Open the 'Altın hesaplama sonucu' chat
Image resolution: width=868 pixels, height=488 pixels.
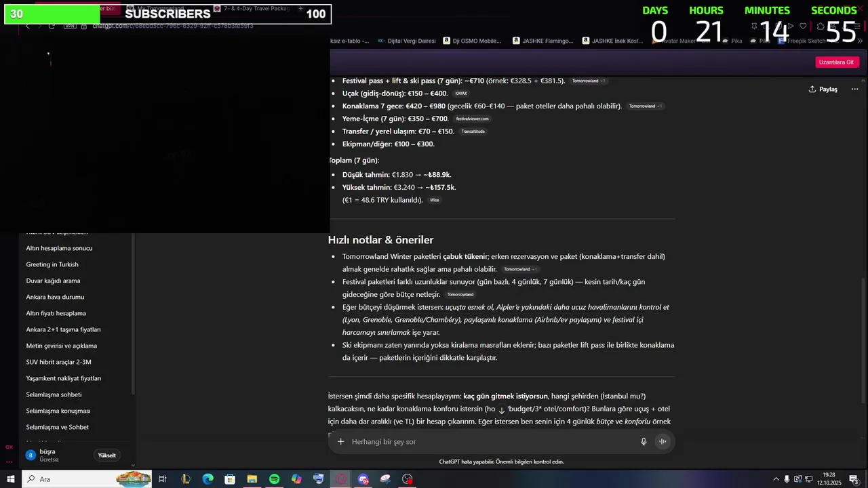(x=59, y=248)
